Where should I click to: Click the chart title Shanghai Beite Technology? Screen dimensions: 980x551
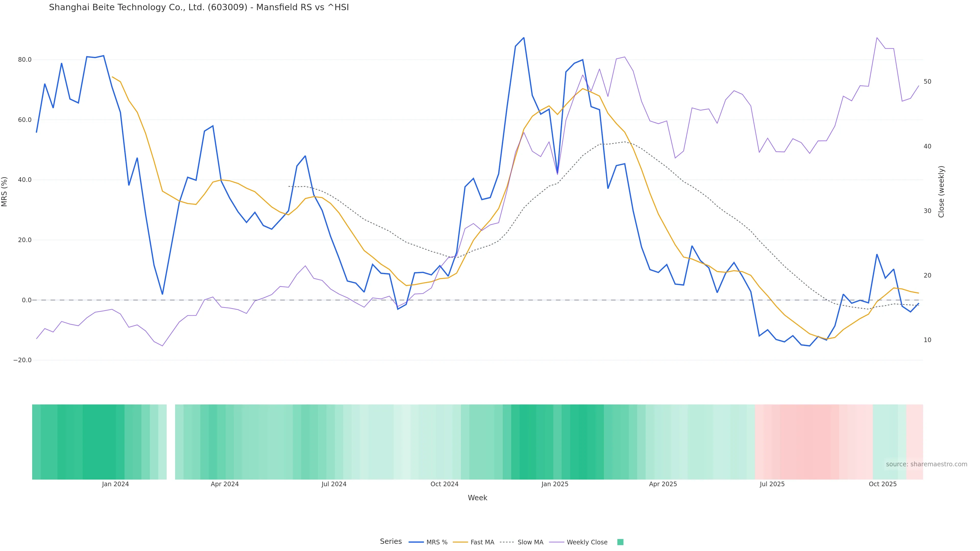pos(199,7)
